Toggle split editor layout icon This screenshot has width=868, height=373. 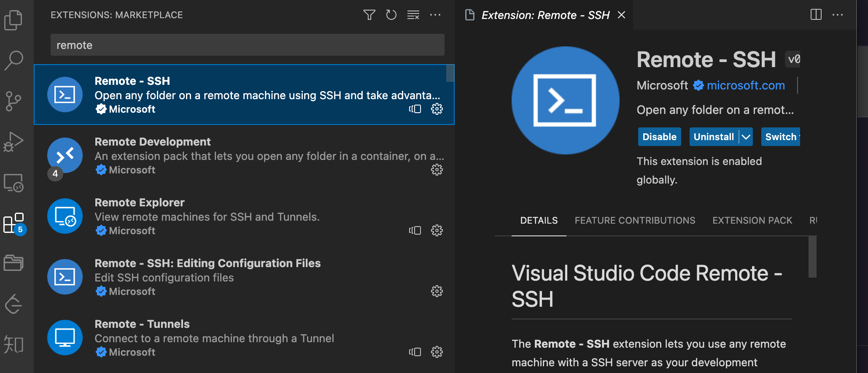(816, 15)
